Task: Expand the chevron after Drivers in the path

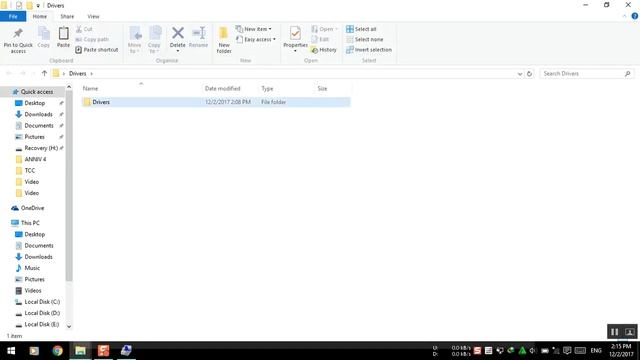Action: click(91, 73)
